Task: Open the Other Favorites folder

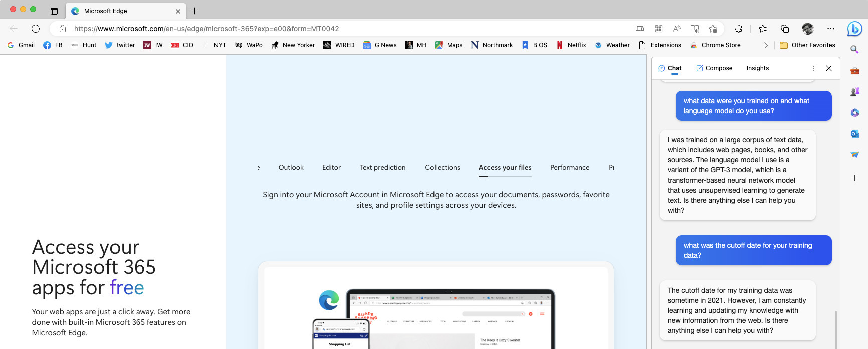Action: (807, 45)
